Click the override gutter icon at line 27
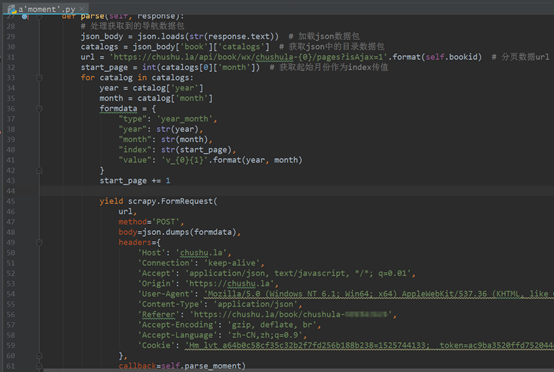 (24, 16)
